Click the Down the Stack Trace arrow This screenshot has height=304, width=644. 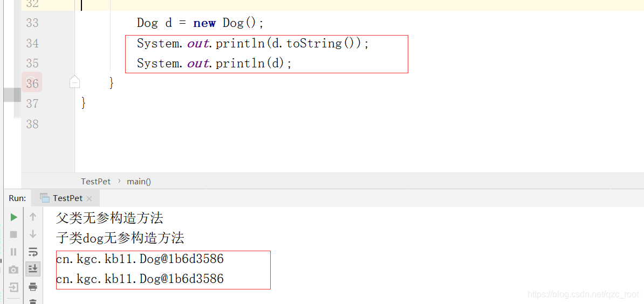click(x=33, y=234)
